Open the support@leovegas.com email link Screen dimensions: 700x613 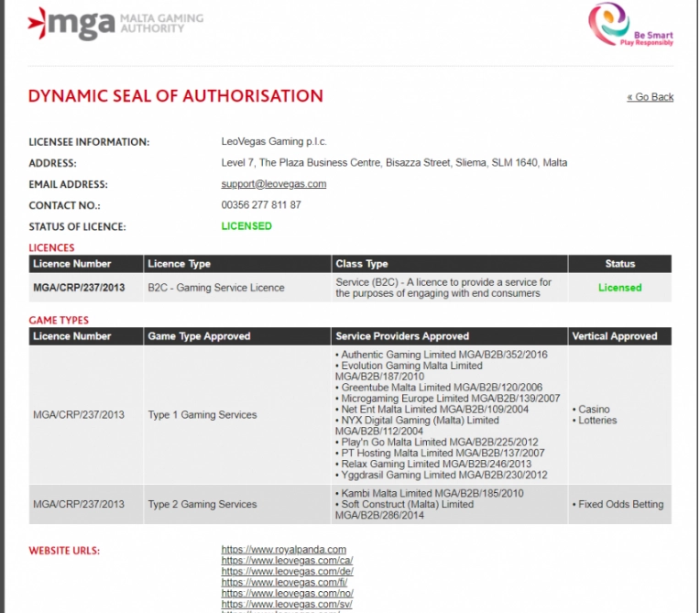[x=274, y=184]
